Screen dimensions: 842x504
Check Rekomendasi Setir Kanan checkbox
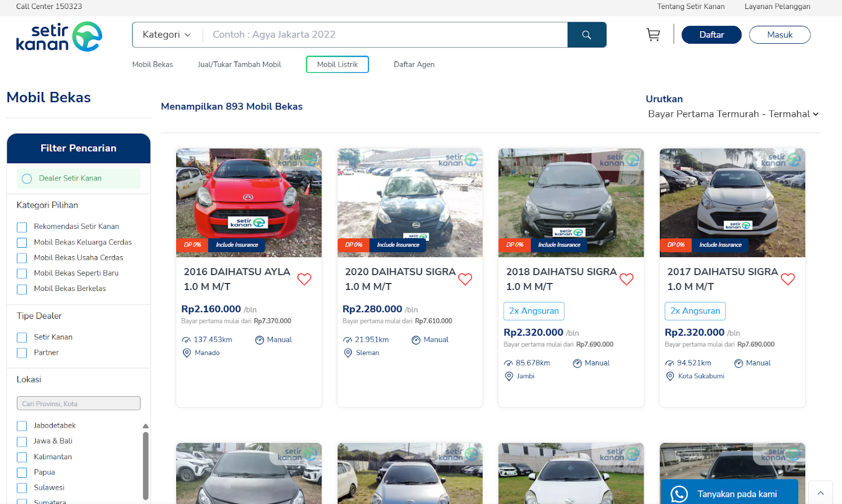[22, 227]
